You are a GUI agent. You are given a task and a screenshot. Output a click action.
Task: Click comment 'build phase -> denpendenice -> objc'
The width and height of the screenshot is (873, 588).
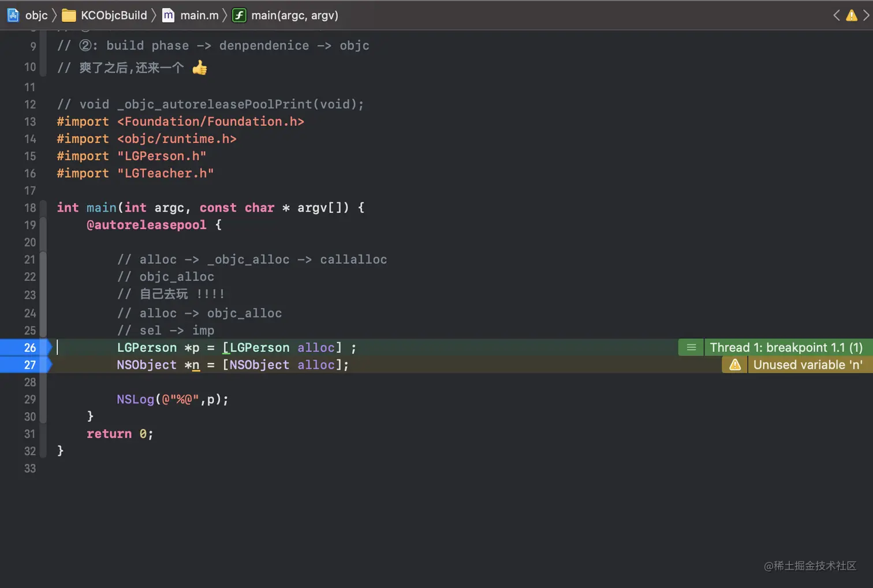(213, 46)
